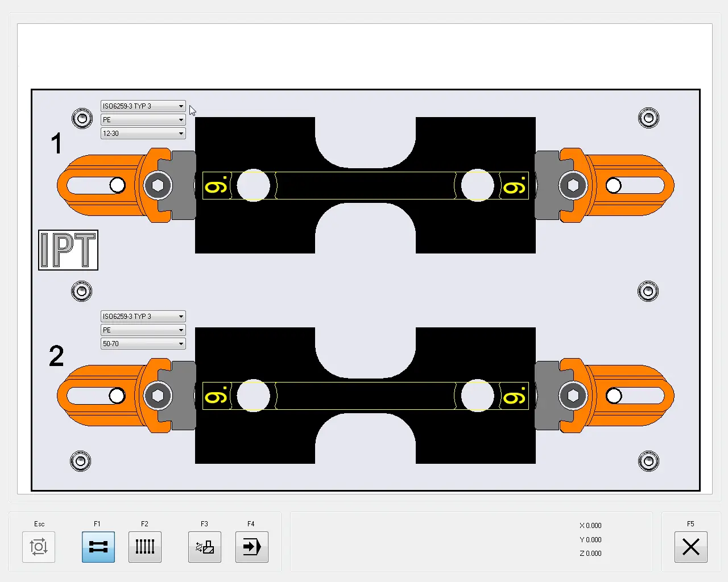Image resolution: width=728 pixels, height=582 pixels.
Task: Expand the 50-70 thickness dropdown
Action: tap(143, 344)
